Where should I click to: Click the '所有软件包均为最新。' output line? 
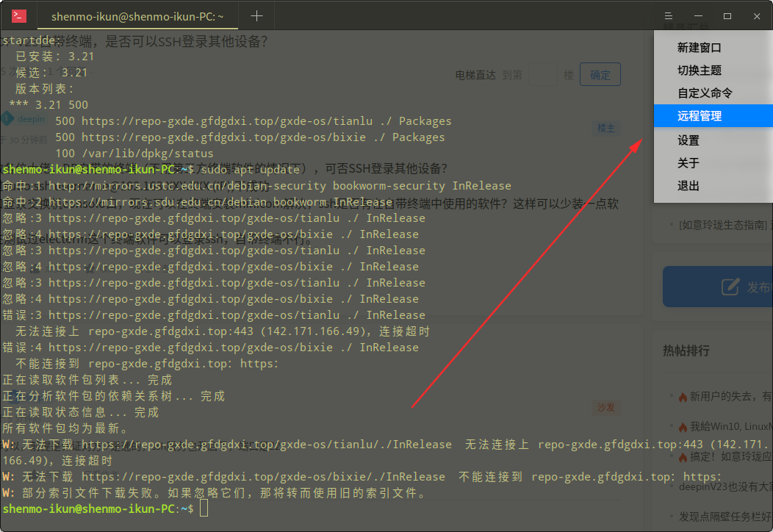click(x=65, y=428)
